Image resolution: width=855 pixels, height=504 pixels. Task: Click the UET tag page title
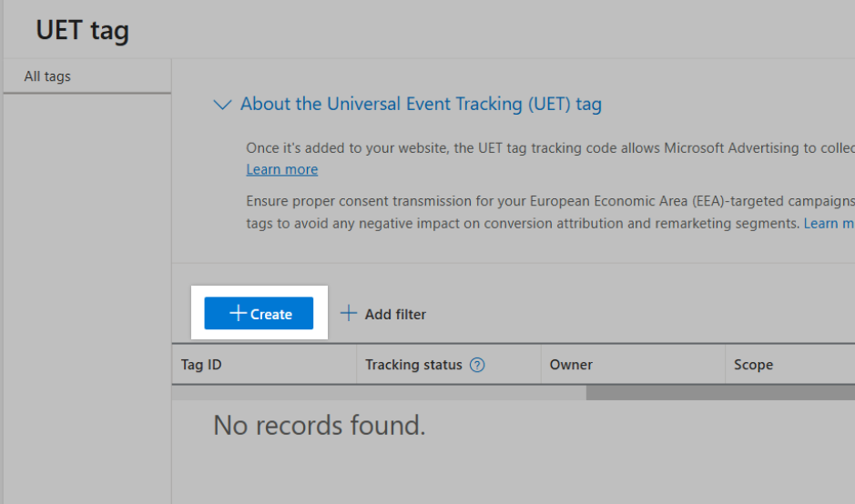click(x=82, y=31)
